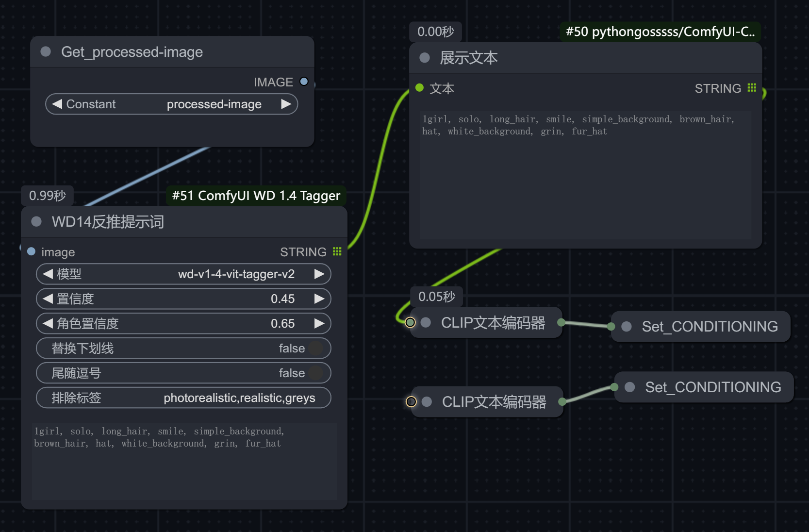Select the Get_processed-image node title
Image resolution: width=809 pixels, height=532 pixels.
(x=132, y=51)
